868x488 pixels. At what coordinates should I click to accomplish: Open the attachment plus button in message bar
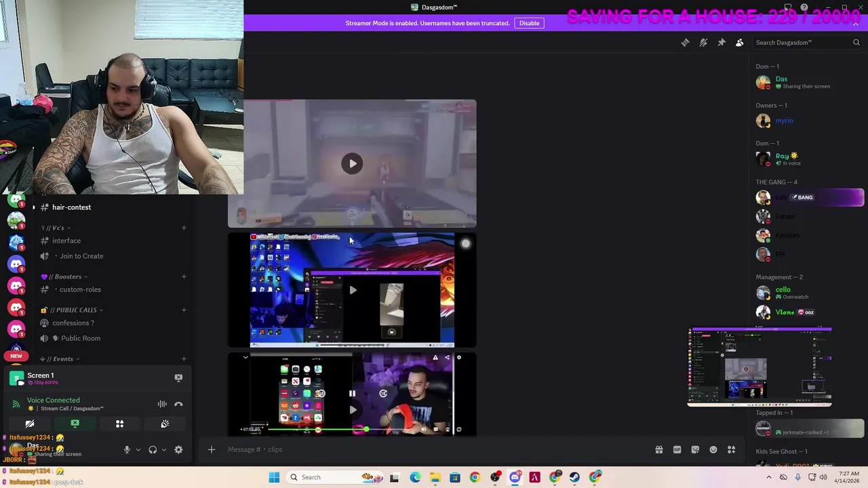[x=212, y=449]
